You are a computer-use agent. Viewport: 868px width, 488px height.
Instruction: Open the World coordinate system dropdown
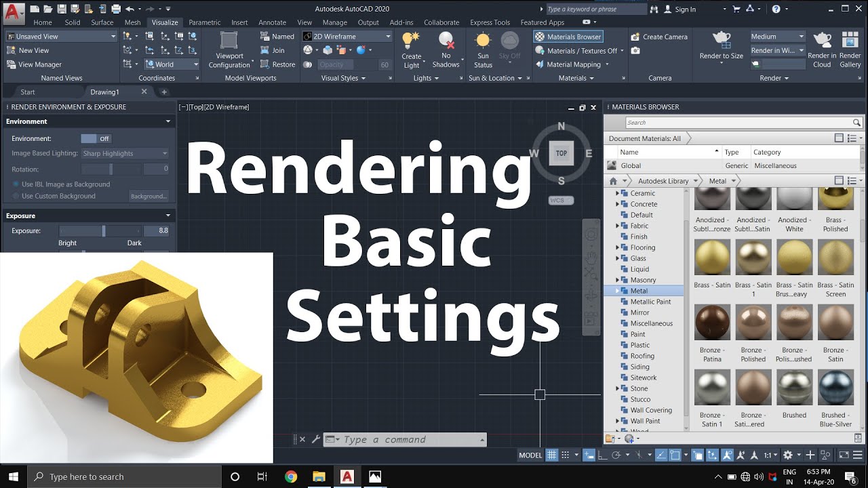[172, 64]
